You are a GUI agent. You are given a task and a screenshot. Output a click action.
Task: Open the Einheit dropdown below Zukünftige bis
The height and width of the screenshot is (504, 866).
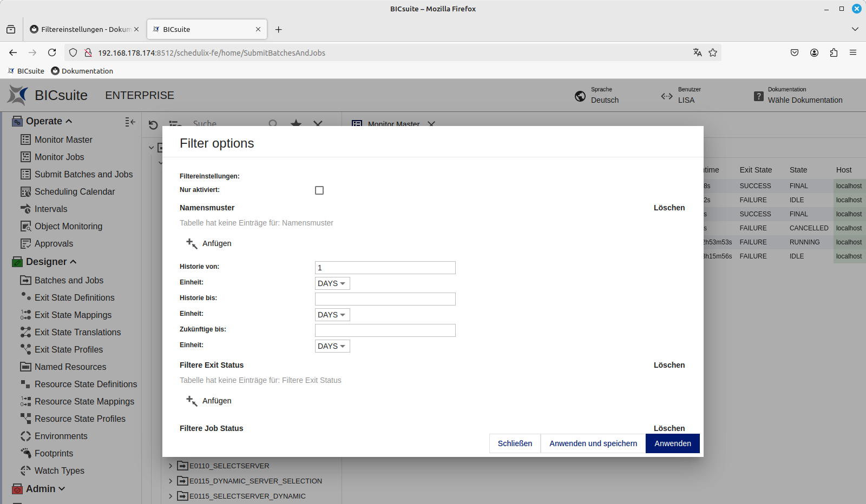coord(332,346)
